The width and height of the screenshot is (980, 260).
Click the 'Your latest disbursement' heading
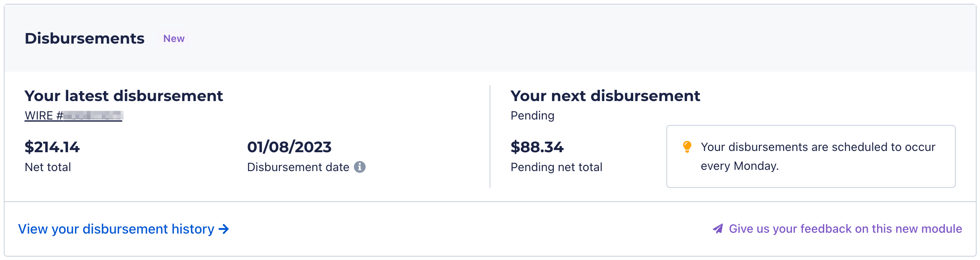point(124,96)
